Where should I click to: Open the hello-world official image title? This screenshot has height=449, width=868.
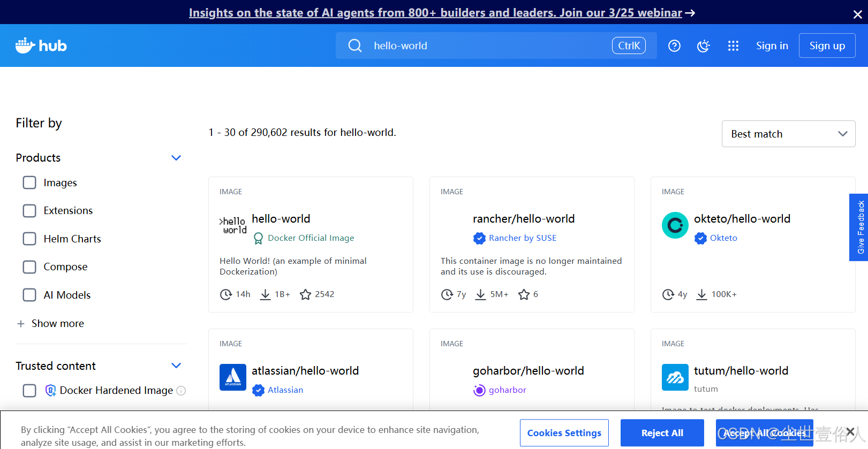coord(281,219)
